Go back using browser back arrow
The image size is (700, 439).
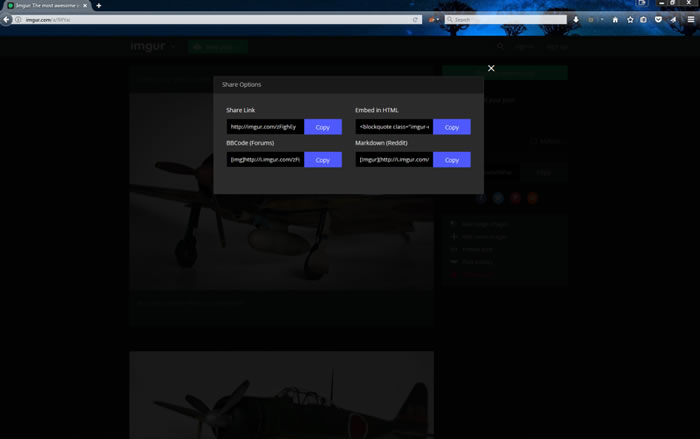[x=6, y=20]
